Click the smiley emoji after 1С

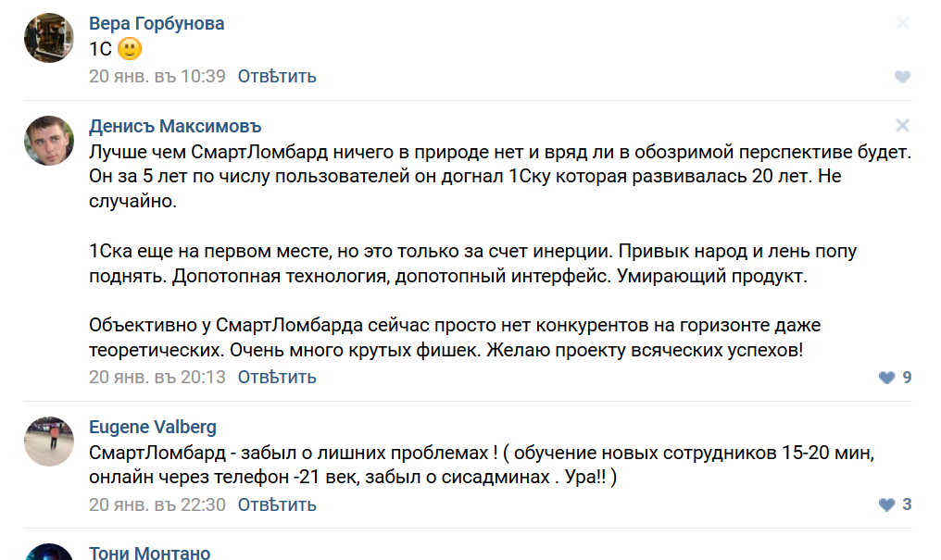(x=131, y=50)
